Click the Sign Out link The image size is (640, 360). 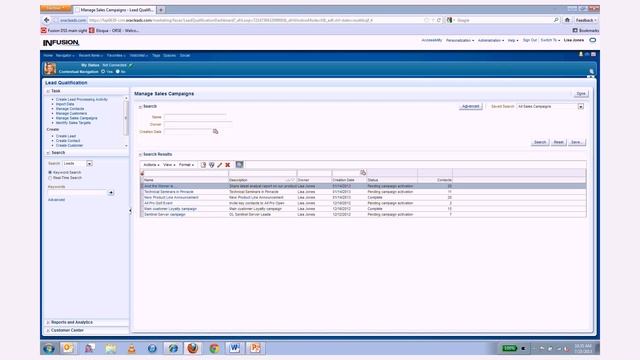pos(530,40)
